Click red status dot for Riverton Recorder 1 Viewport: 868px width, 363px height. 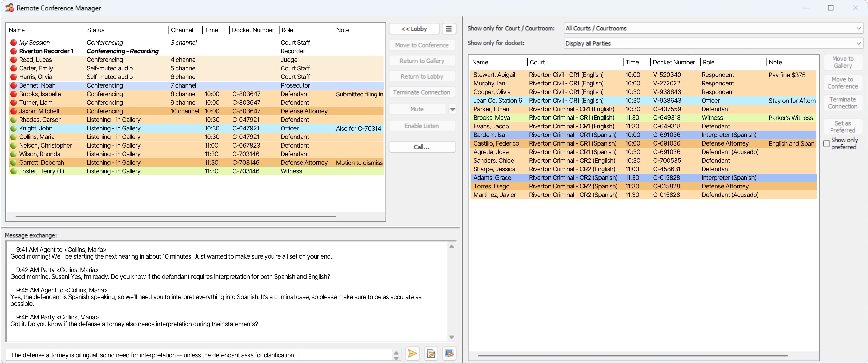(x=14, y=51)
